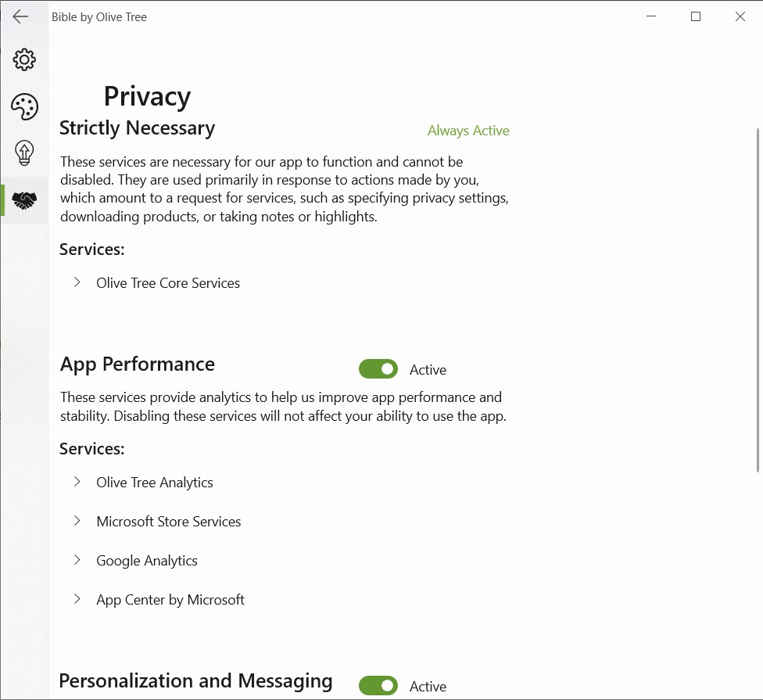Expand the Google Analytics chevron
The width and height of the screenshot is (763, 700).
(x=77, y=560)
